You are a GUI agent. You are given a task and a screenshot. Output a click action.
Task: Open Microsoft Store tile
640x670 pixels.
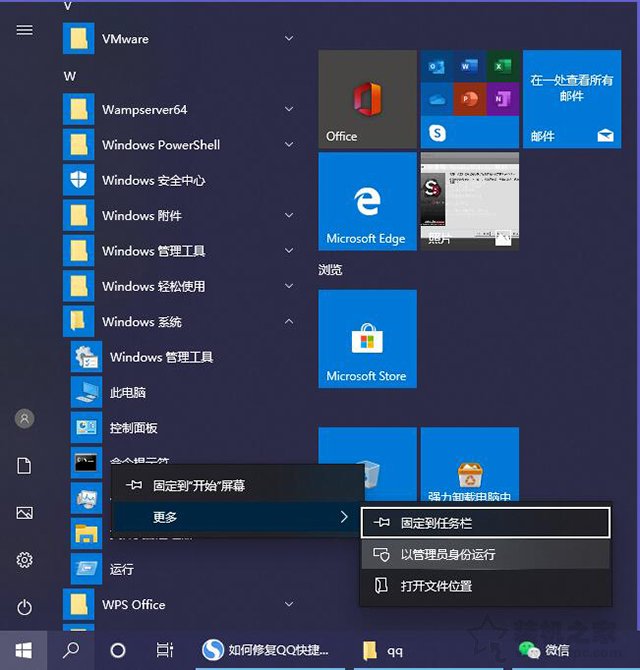coord(366,339)
